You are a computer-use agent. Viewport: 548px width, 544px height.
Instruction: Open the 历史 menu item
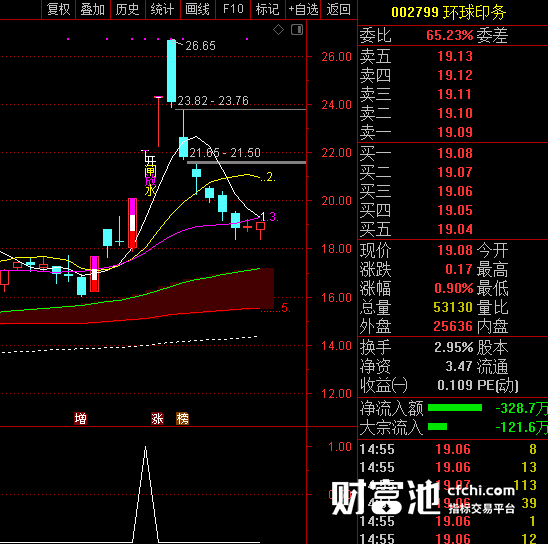(x=128, y=9)
